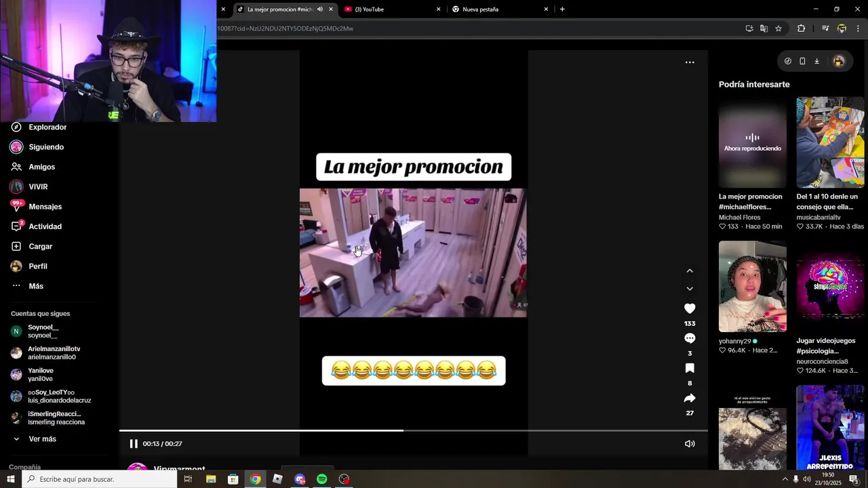Viewport: 868px width, 488px height.
Task: Mute the video with the speaker icon
Action: click(x=690, y=444)
